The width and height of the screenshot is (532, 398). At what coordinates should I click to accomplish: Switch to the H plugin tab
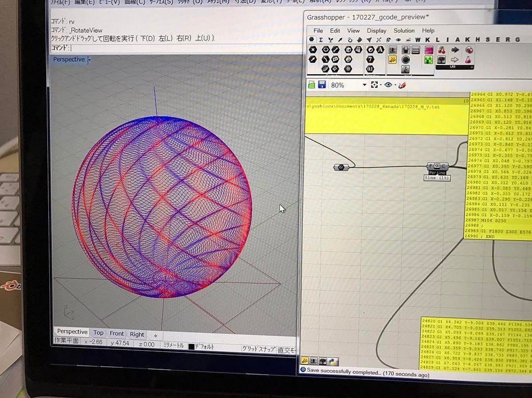coord(478,39)
